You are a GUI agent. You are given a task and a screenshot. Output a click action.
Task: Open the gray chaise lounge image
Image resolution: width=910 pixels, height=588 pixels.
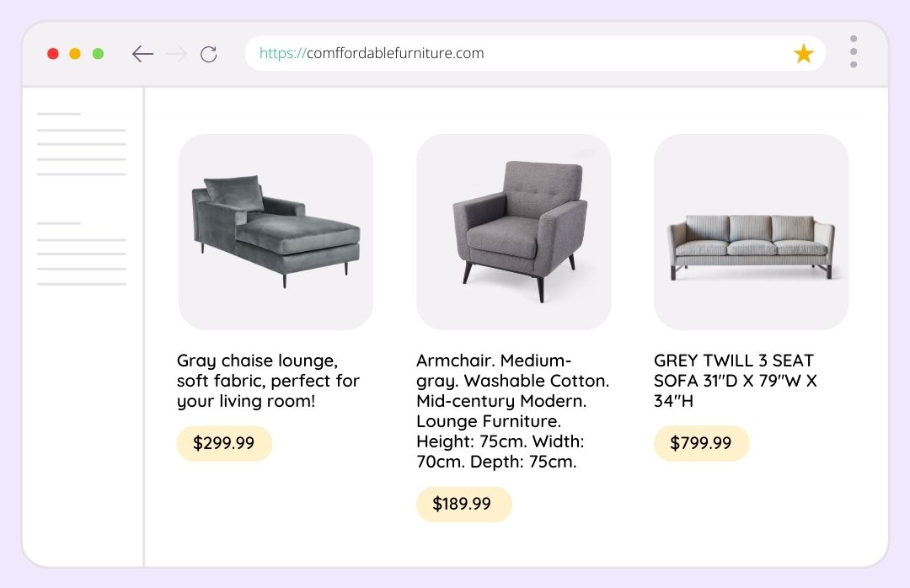click(276, 232)
